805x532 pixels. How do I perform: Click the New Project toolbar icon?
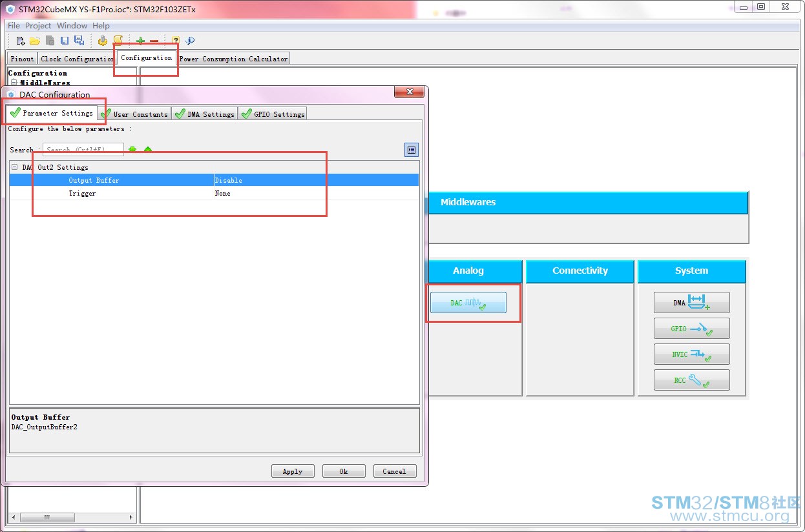click(21, 41)
